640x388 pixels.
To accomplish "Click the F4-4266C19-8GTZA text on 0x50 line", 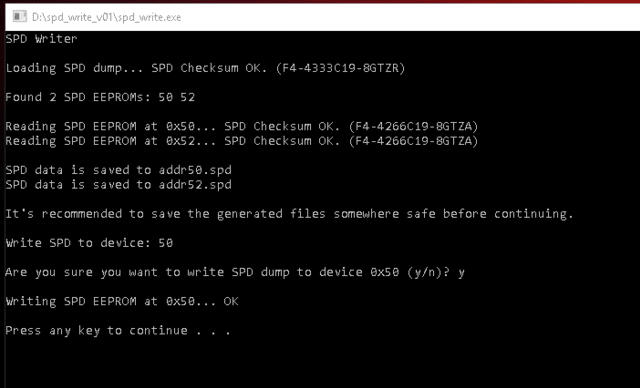I will pos(413,126).
